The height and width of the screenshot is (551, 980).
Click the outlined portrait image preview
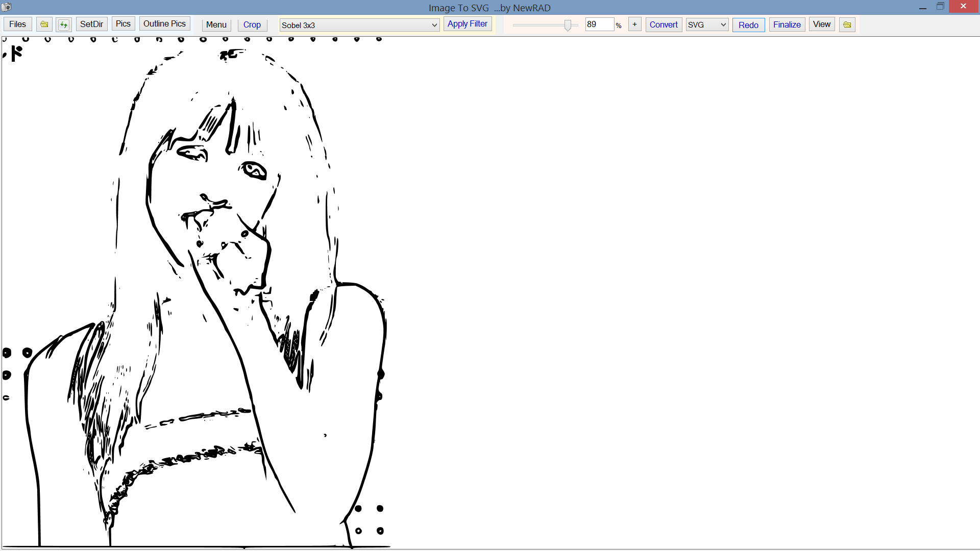click(x=197, y=293)
